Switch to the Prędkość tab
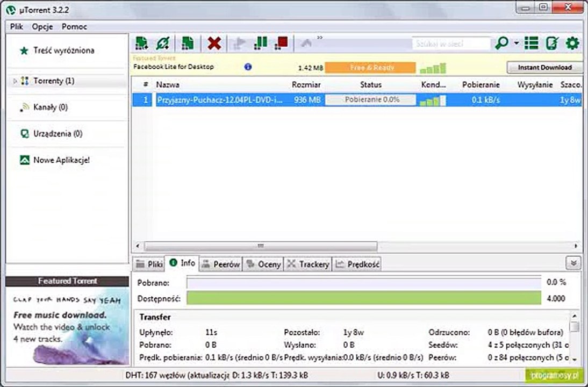The height and width of the screenshot is (387, 588). pos(357,264)
